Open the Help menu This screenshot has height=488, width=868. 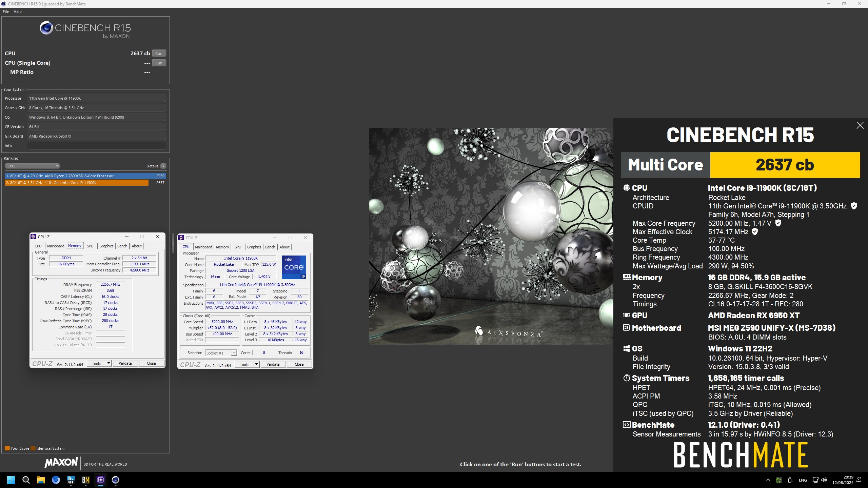18,12
